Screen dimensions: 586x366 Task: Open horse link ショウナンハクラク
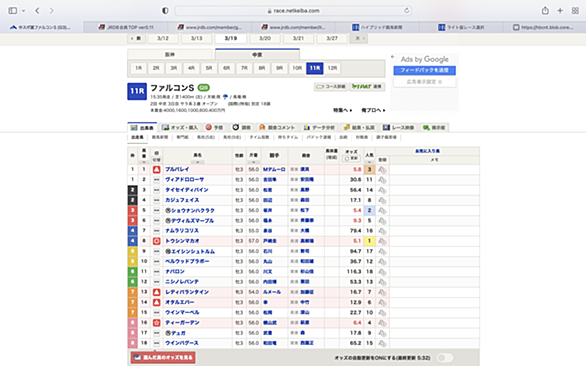(x=193, y=210)
